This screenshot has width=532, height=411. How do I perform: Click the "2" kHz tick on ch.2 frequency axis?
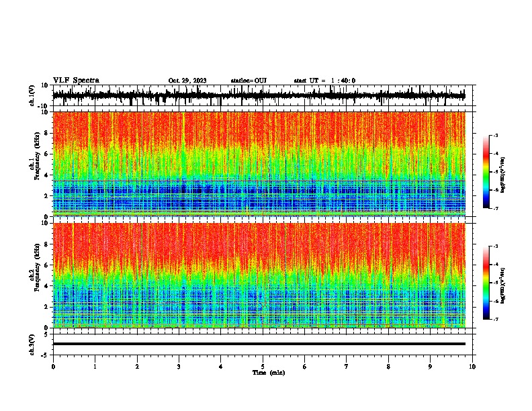(46, 307)
